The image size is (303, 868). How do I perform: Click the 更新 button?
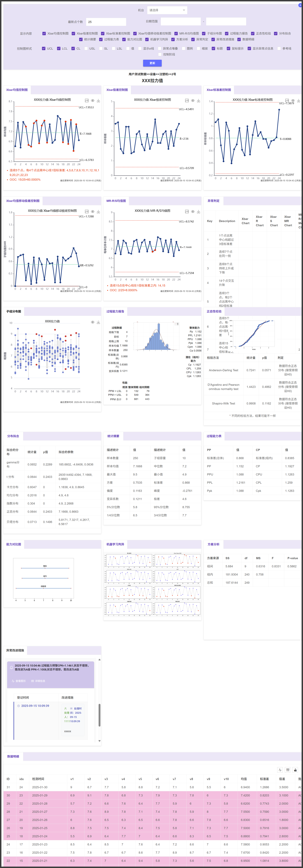pos(152,63)
